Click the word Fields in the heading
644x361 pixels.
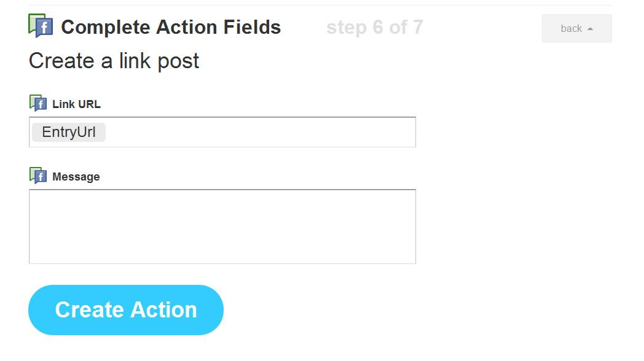tap(252, 27)
